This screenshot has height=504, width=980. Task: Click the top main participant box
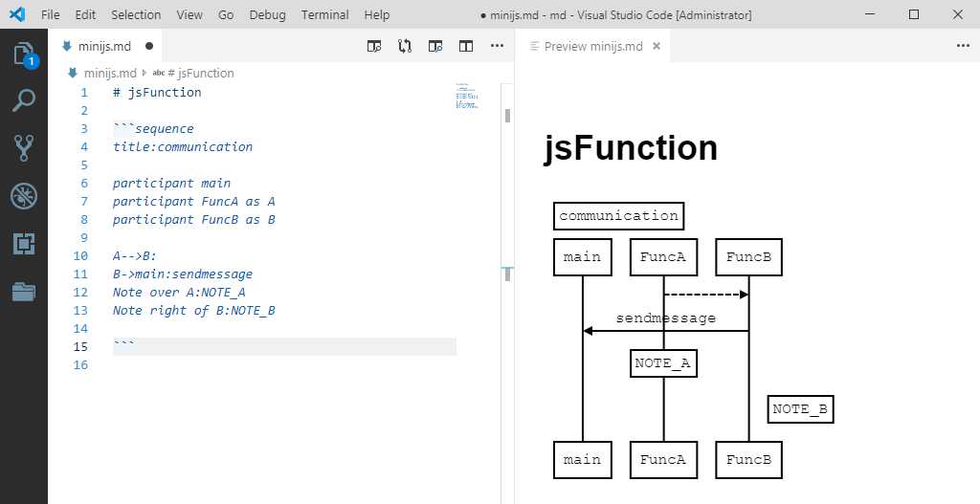point(583,257)
